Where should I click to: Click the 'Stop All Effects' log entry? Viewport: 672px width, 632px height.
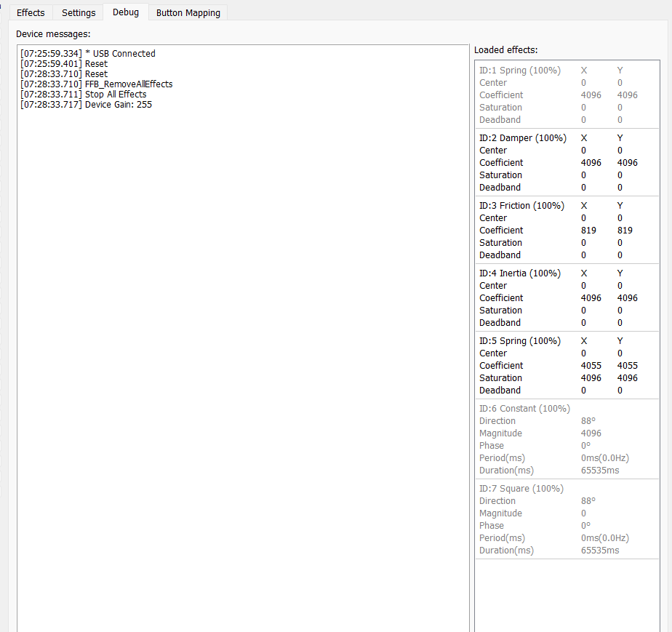pos(83,95)
